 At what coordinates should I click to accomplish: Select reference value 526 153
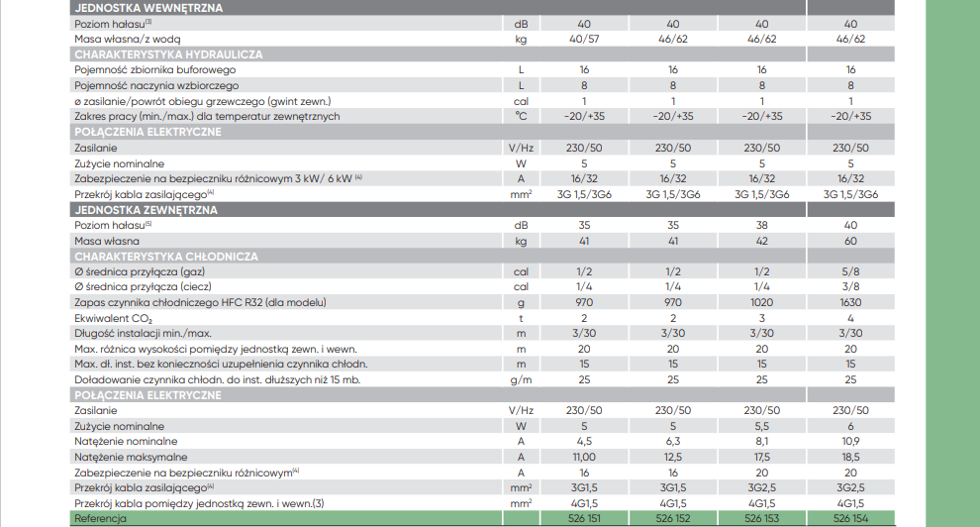pyautogui.click(x=761, y=518)
